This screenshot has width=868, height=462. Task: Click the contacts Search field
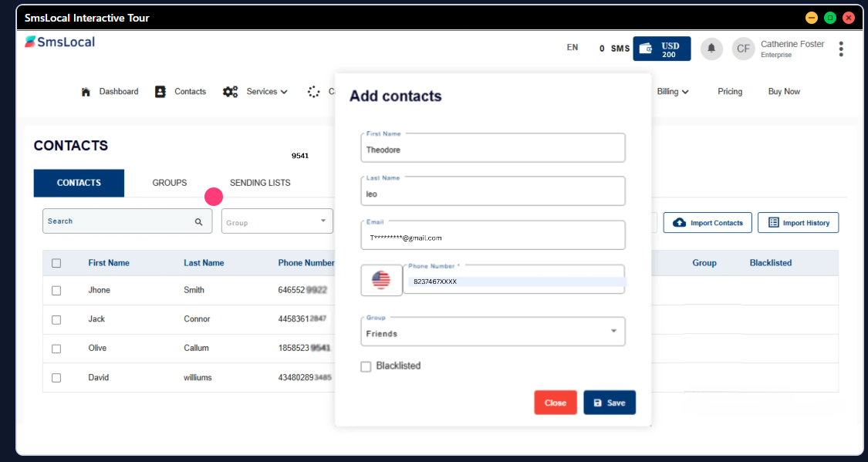(127, 221)
